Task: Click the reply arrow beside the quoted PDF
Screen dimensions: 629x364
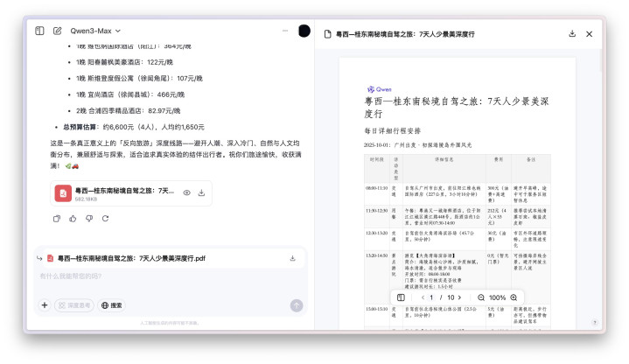Action: (x=39, y=258)
